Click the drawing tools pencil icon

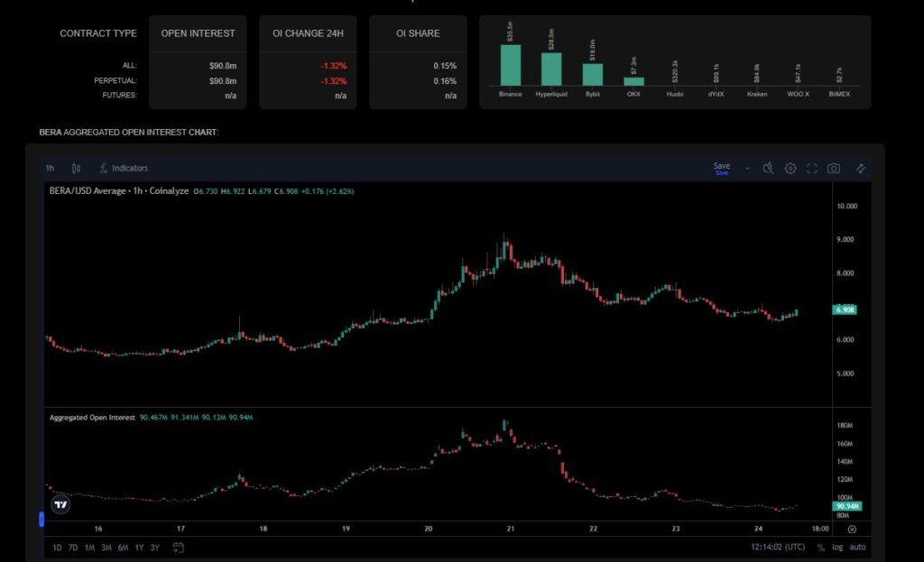click(861, 169)
